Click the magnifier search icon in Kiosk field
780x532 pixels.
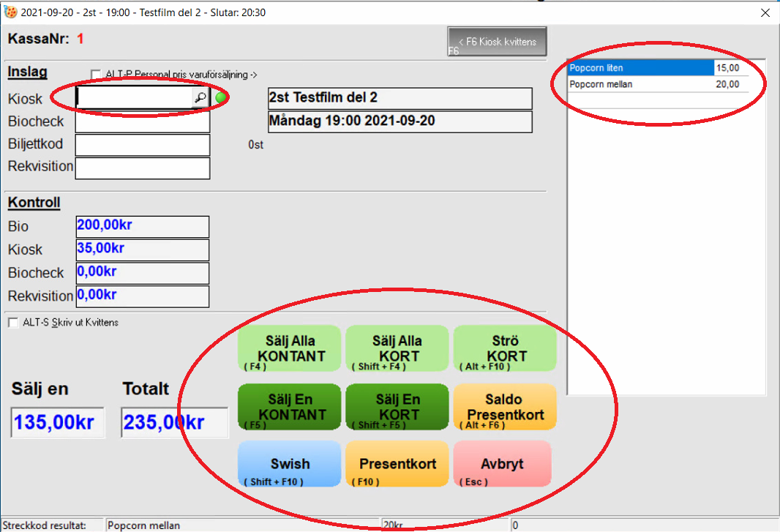tap(200, 97)
